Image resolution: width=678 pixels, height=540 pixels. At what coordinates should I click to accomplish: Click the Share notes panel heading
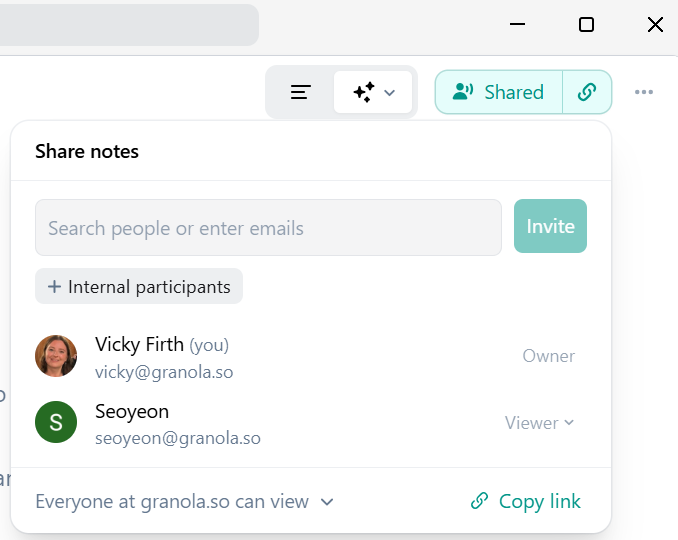pyautogui.click(x=87, y=152)
